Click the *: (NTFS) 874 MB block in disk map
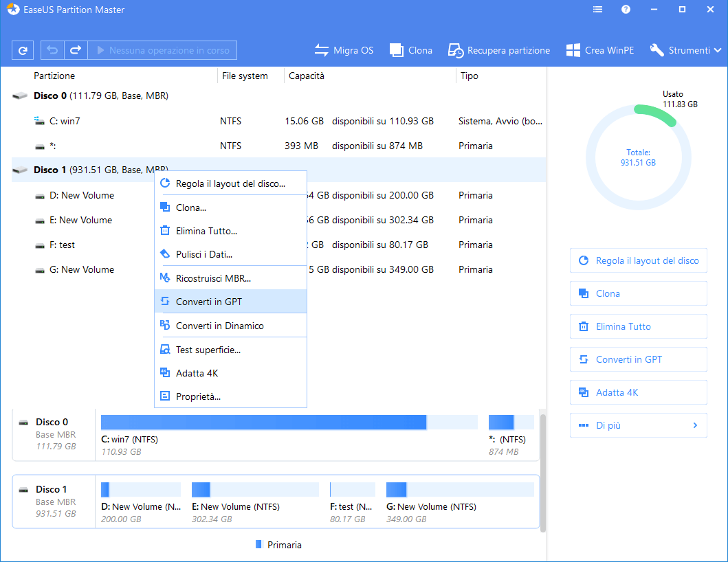This screenshot has width=728, height=562. tap(511, 435)
